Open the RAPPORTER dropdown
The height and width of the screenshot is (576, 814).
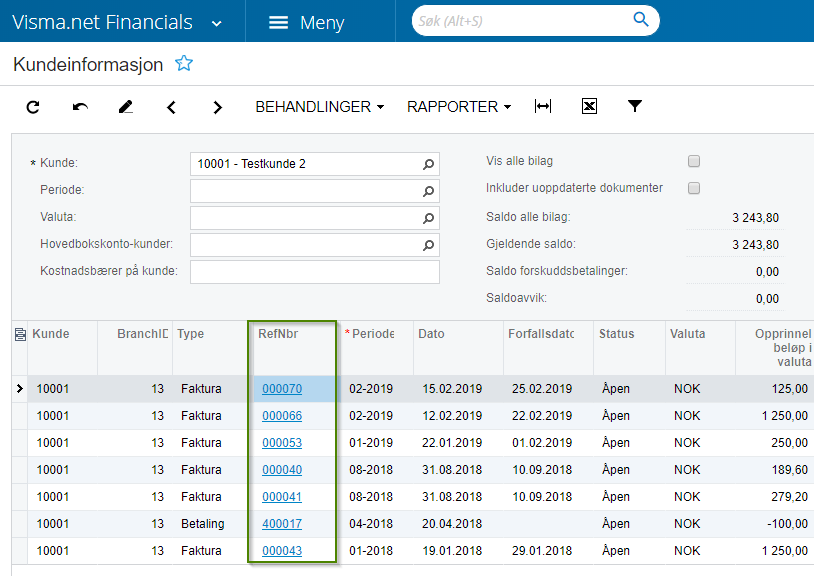[x=459, y=107]
